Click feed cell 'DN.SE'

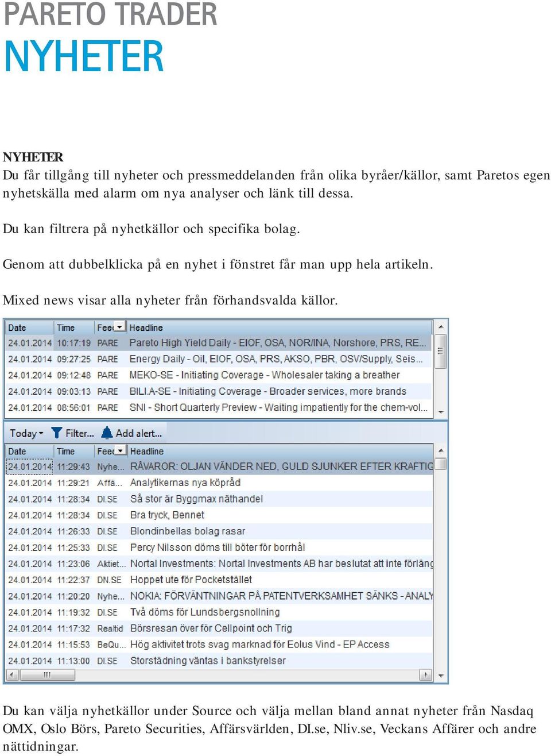pyautogui.click(x=110, y=580)
